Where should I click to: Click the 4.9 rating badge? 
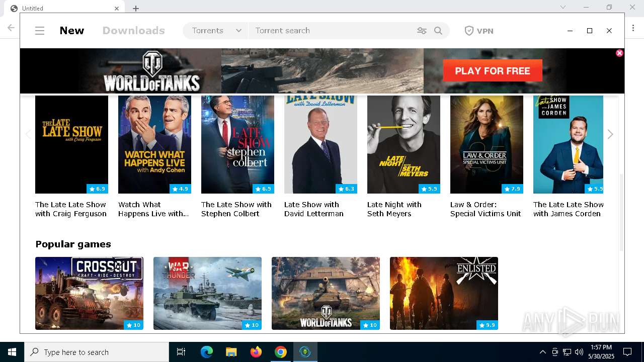click(x=180, y=189)
